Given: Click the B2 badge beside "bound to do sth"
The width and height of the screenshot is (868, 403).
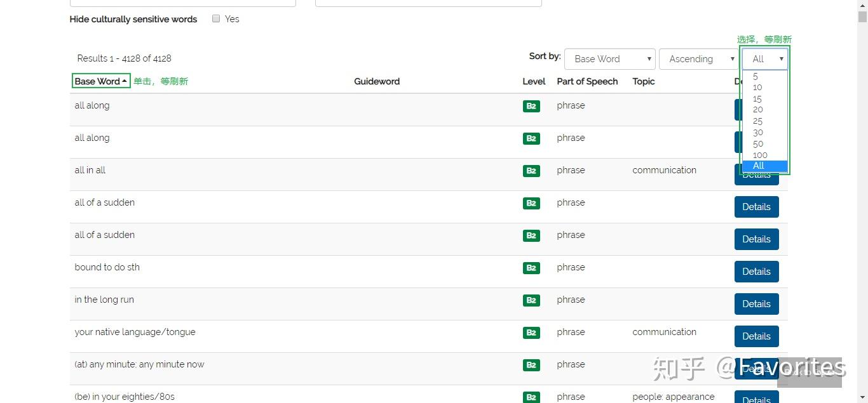Looking at the screenshot, I should [x=531, y=268].
